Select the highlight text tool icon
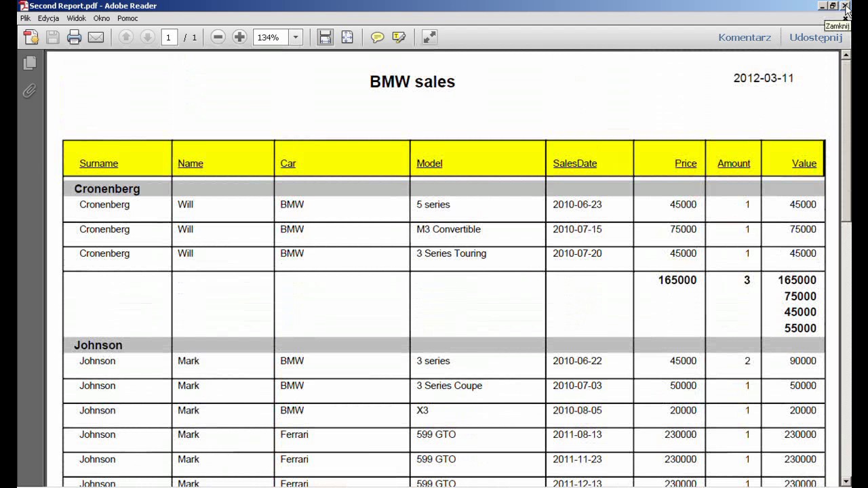This screenshot has height=488, width=868. tap(399, 37)
